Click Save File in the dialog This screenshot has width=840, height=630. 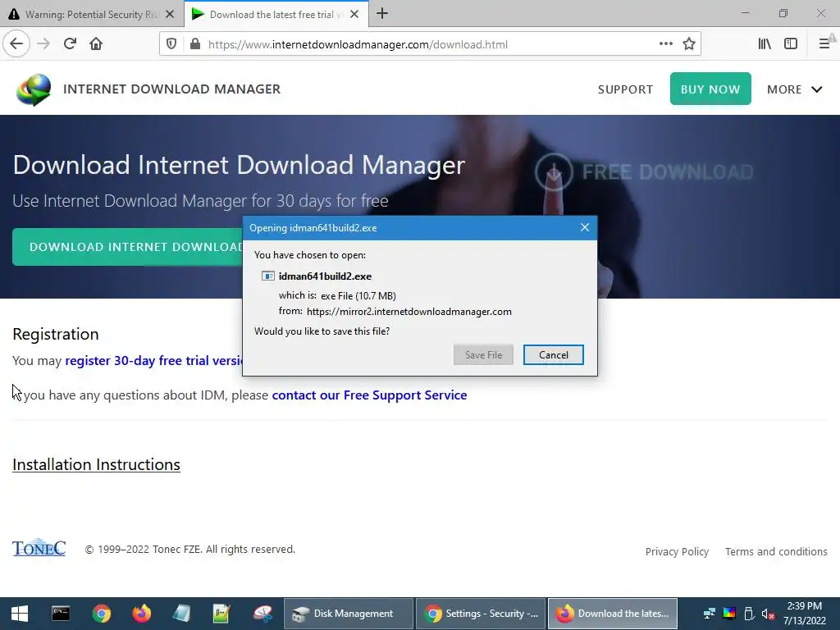point(483,354)
